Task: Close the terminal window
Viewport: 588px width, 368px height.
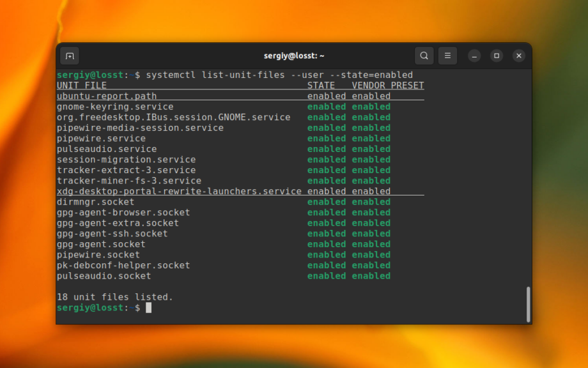Action: (x=518, y=56)
